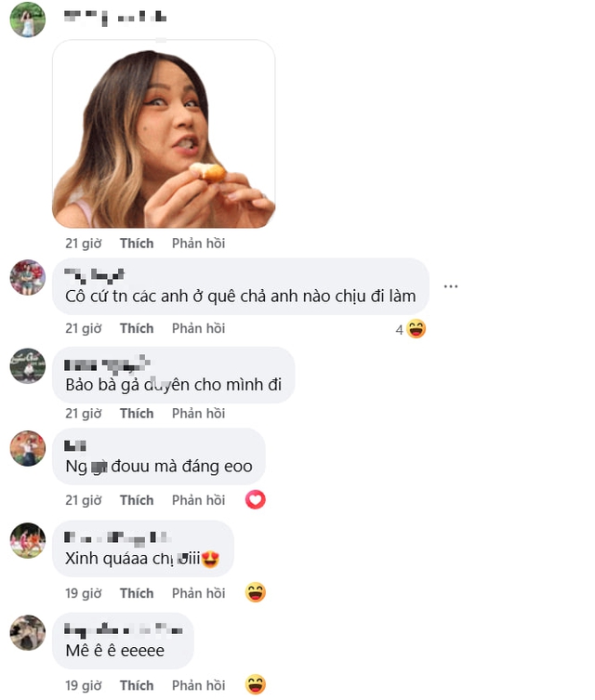Open avatar of "Xinh quáaa" commenter
The height and width of the screenshot is (700, 595).
pos(28,540)
